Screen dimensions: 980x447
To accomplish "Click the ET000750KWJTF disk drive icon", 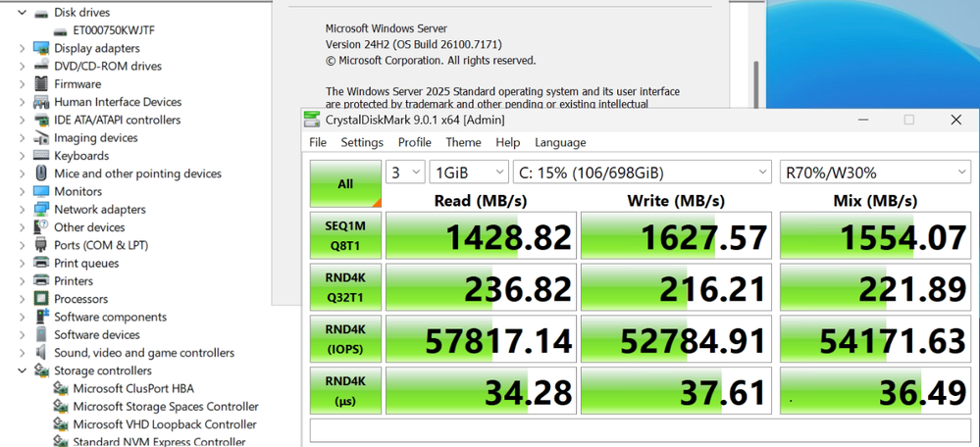I will point(61,30).
